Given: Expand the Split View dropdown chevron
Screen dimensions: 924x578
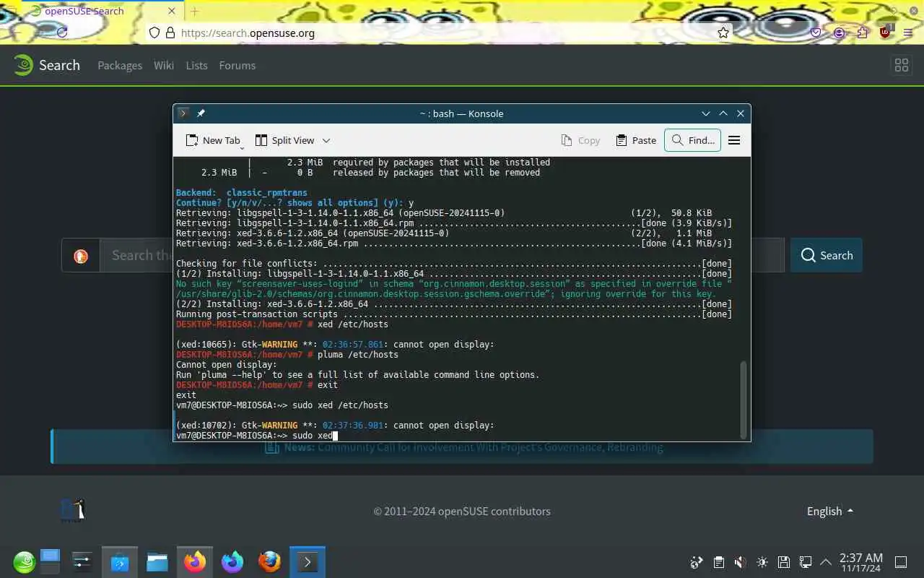Looking at the screenshot, I should coord(326,140).
